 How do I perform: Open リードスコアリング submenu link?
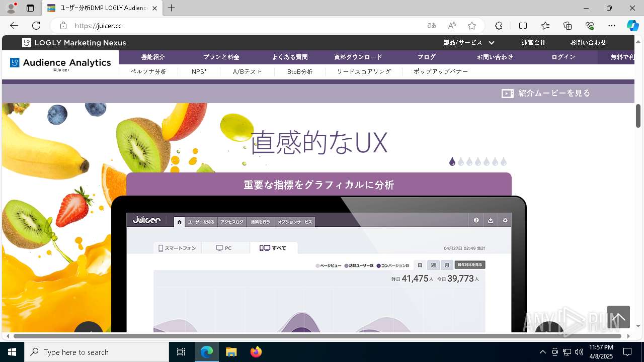point(364,72)
